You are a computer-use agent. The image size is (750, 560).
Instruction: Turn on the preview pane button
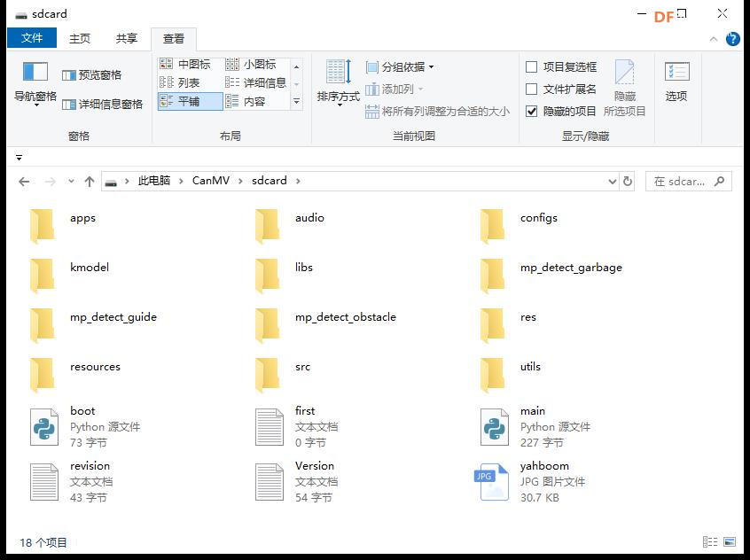(92, 75)
